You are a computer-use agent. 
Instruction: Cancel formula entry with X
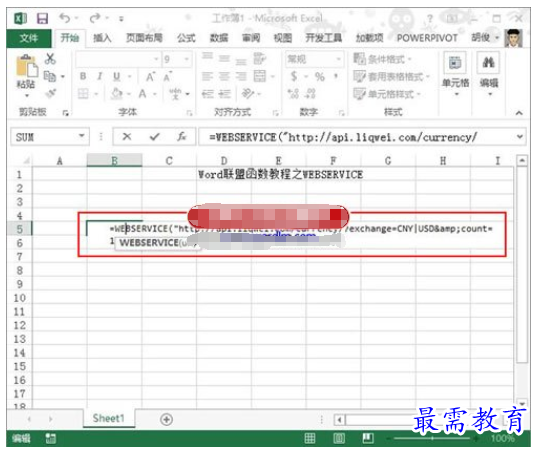pyautogui.click(x=127, y=136)
